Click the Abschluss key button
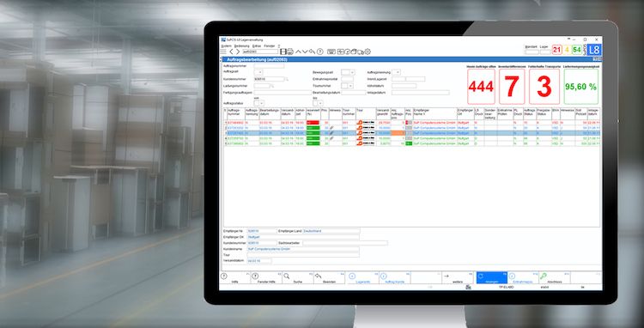This screenshot has height=328, width=644. point(555,278)
